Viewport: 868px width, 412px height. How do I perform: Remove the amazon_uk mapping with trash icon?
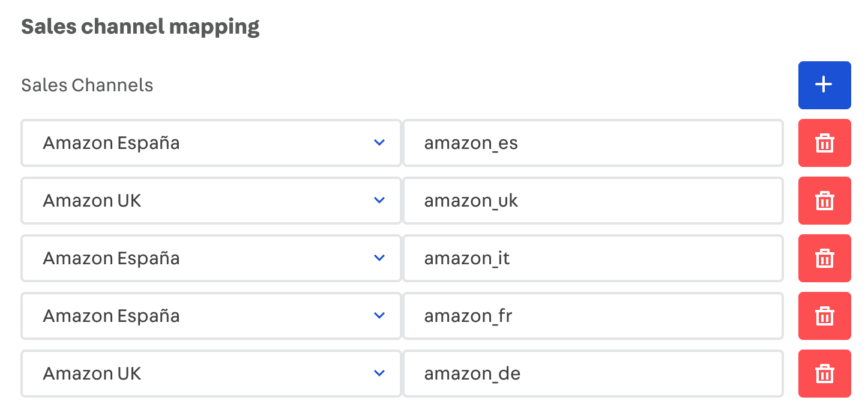(x=824, y=201)
